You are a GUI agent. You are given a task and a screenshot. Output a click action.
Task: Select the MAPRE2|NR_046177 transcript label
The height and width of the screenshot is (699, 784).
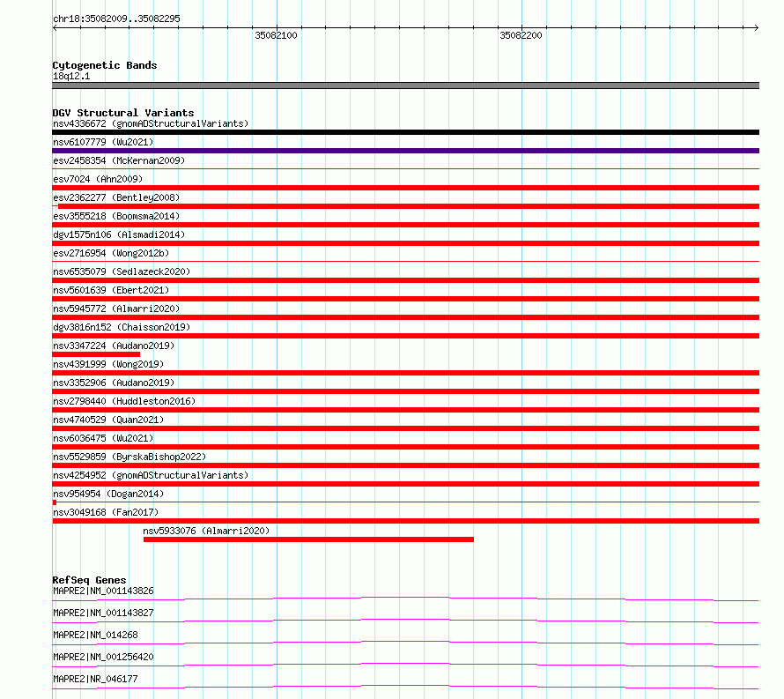[95, 679]
